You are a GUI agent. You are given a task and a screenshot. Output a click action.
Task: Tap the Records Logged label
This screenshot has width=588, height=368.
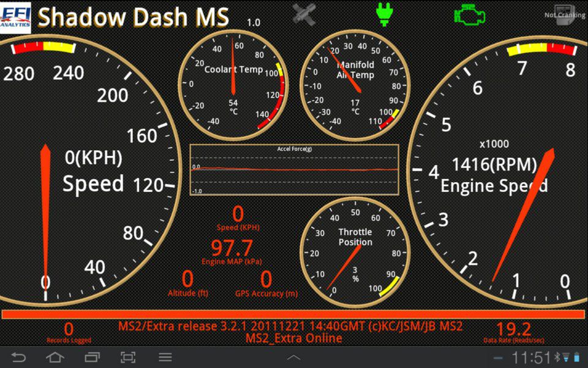point(69,340)
